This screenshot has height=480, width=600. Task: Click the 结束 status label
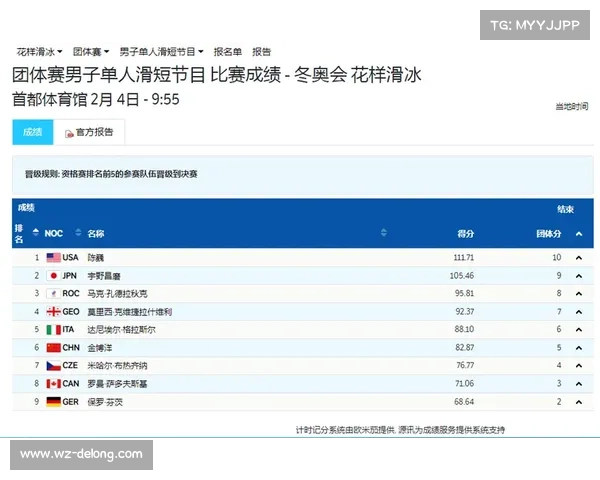click(566, 209)
